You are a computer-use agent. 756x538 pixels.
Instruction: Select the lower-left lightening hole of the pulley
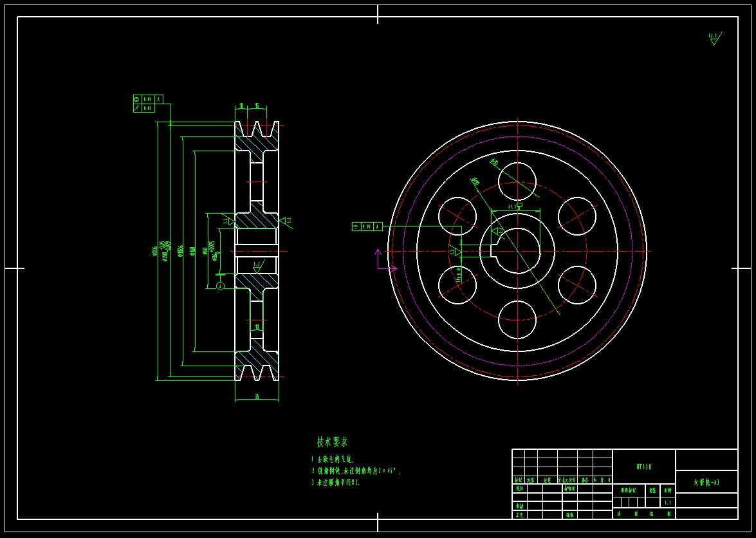point(457,285)
